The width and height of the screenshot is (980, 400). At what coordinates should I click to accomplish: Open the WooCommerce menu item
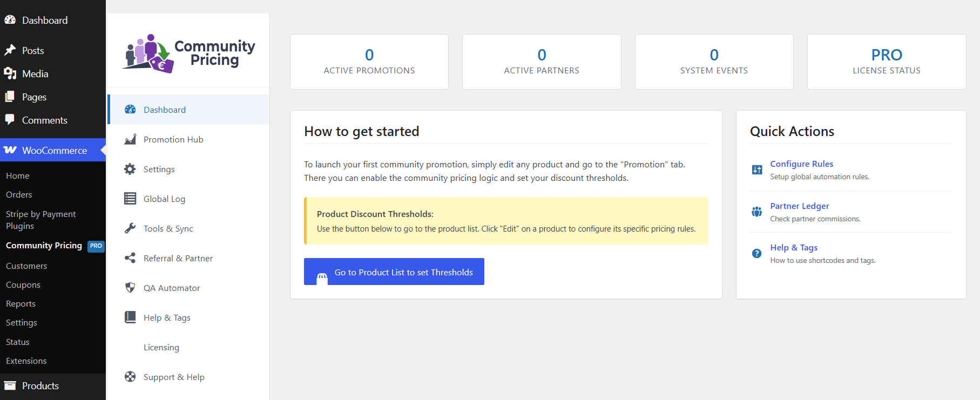53,150
